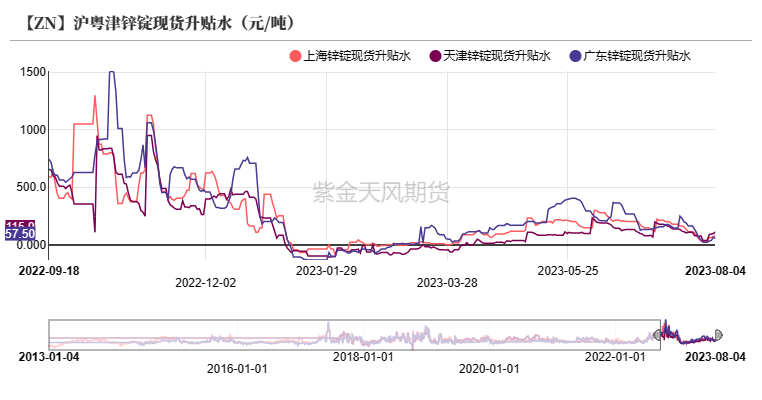Click the zoom slider track near 2018-01-01 spike
This screenshot has height=400, width=762.
pos(329,334)
